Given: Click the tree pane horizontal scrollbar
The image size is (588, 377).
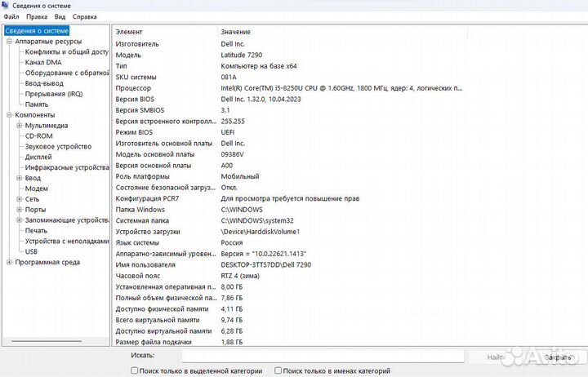Looking at the screenshot, I should click(x=47, y=341).
